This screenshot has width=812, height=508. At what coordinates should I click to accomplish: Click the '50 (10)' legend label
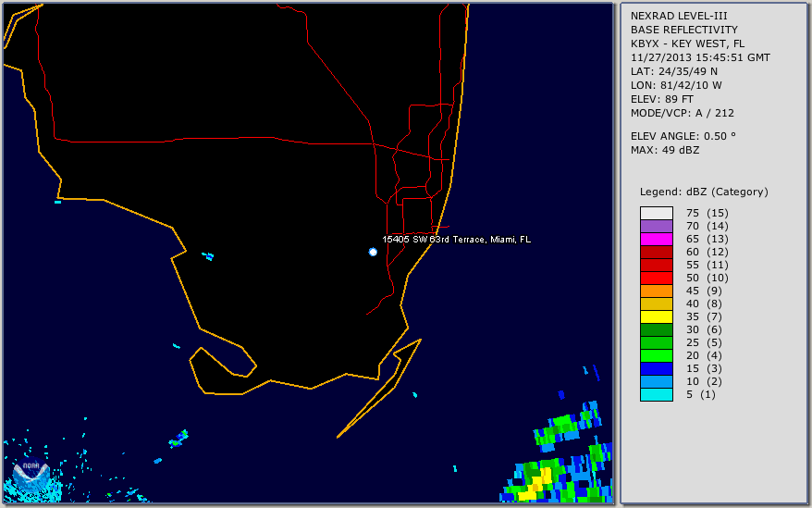(x=707, y=278)
